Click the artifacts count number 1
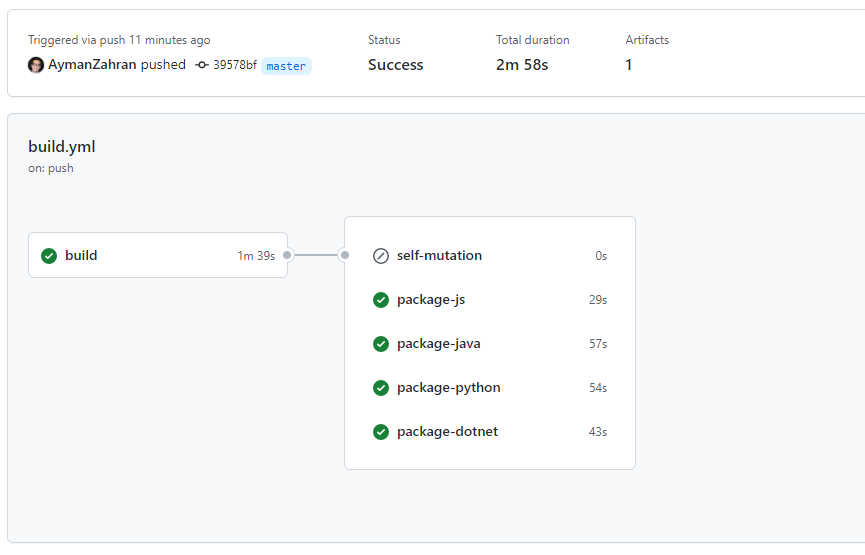Screen dimensions: 865x555 [x=629, y=65]
